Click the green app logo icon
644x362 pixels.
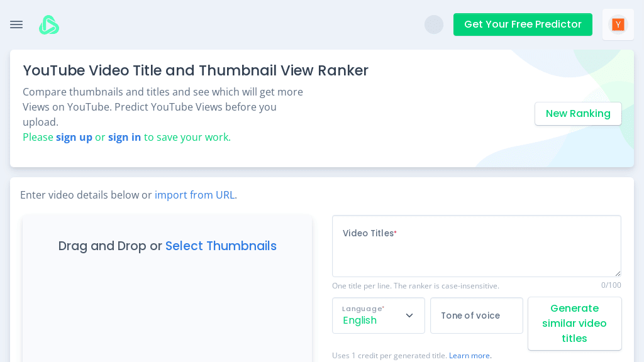point(48,25)
